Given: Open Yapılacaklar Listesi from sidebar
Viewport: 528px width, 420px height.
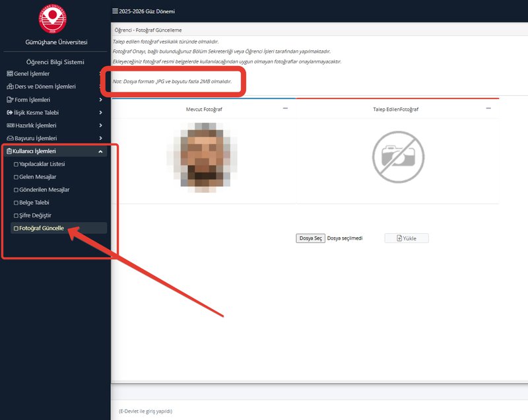Looking at the screenshot, I should tap(42, 164).
